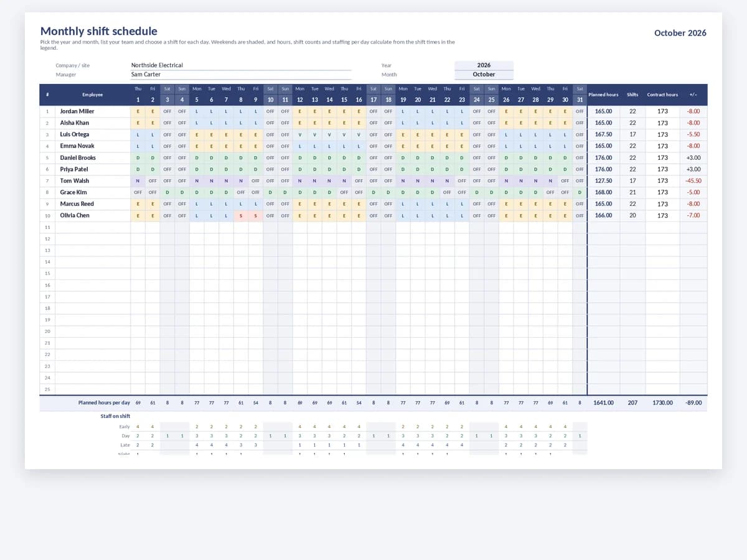Viewport: 747px width, 560px height.
Task: Select total balance -89.00
Action: [693, 403]
